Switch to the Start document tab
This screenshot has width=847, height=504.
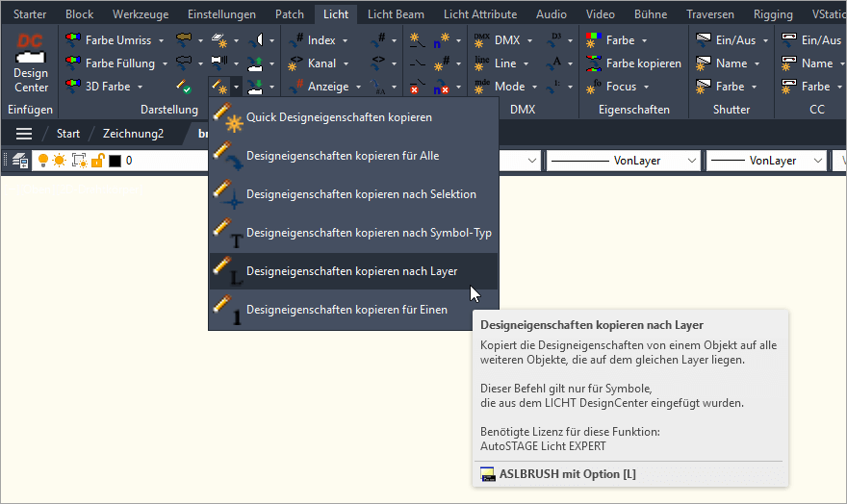(68, 134)
